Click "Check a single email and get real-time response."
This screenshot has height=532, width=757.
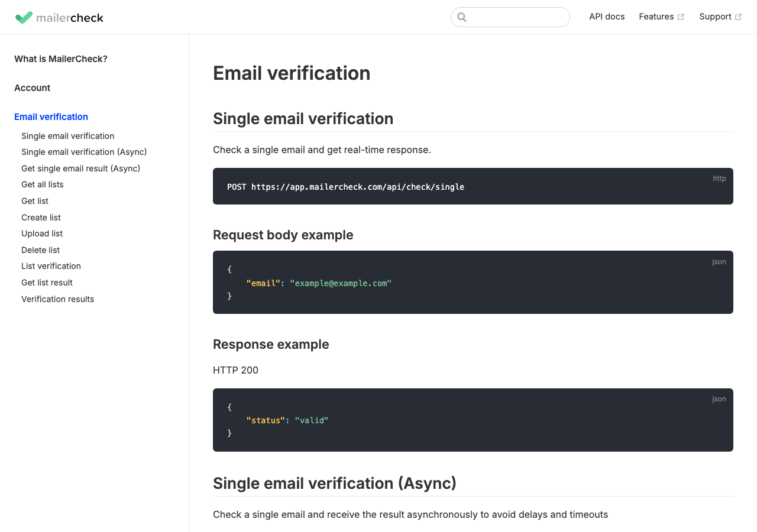pyautogui.click(x=322, y=150)
